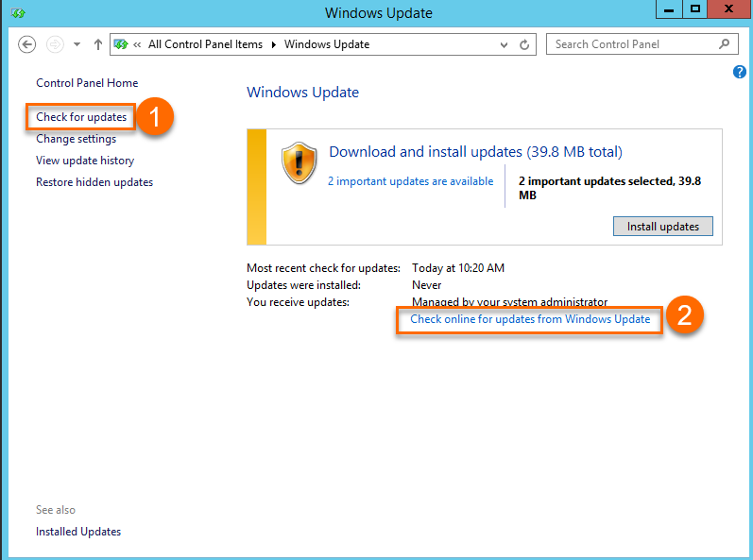753x560 pixels.
Task: Refresh the Windows Update page
Action: (x=524, y=44)
